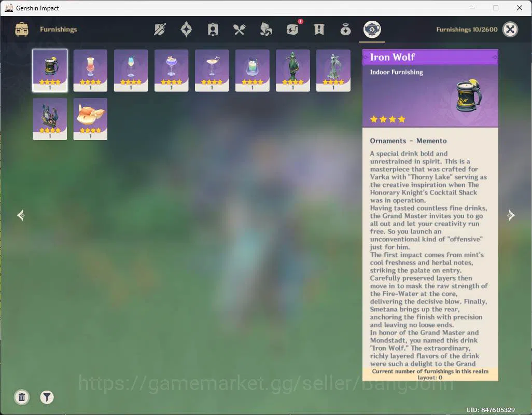This screenshot has height=415, width=532.
Task: Select the pale grey statue furnishing
Action: click(333, 71)
